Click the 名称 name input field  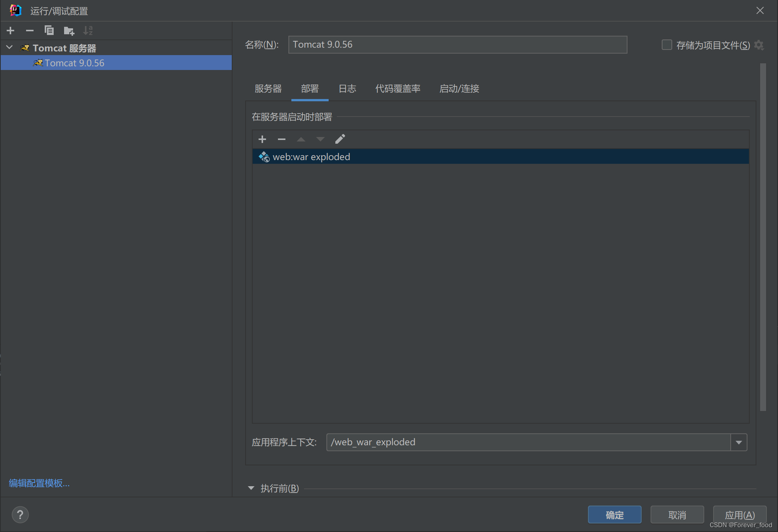pyautogui.click(x=458, y=45)
